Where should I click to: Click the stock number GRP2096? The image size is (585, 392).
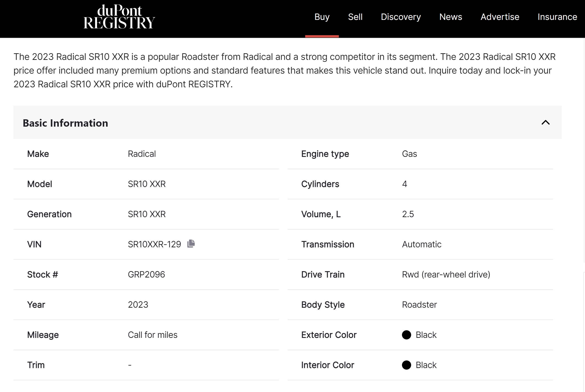coord(146,275)
